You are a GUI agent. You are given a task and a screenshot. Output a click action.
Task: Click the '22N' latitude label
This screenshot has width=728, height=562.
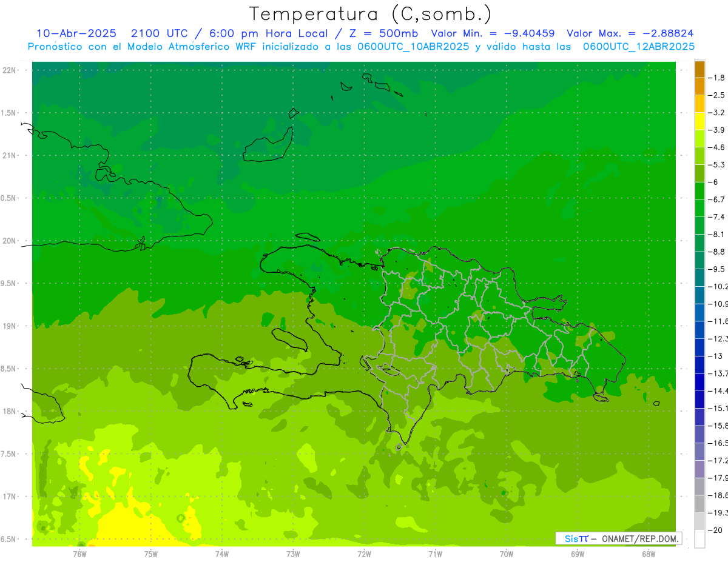(10, 70)
